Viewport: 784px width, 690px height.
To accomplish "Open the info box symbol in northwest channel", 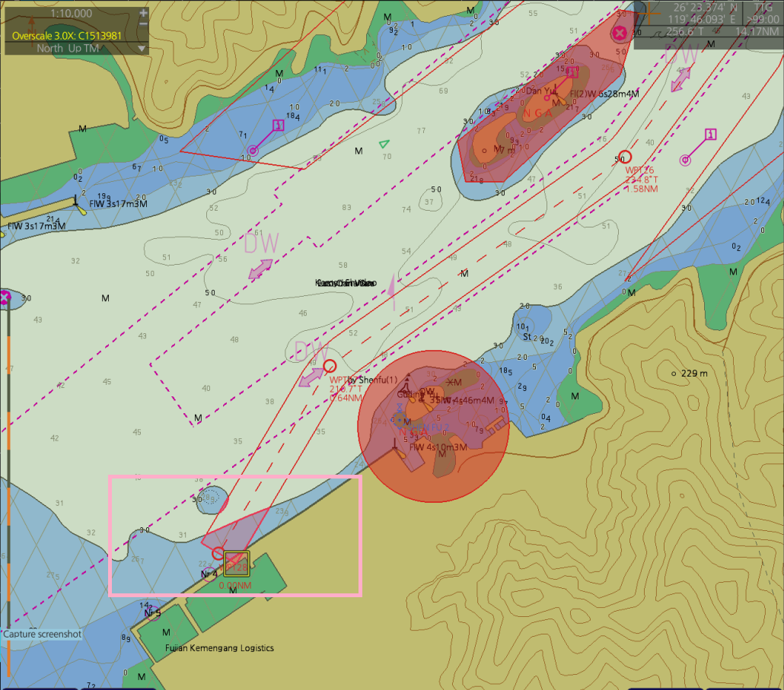I will coord(278,126).
